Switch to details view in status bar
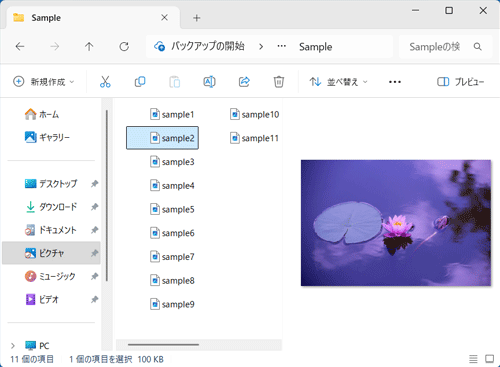 [x=473, y=359]
